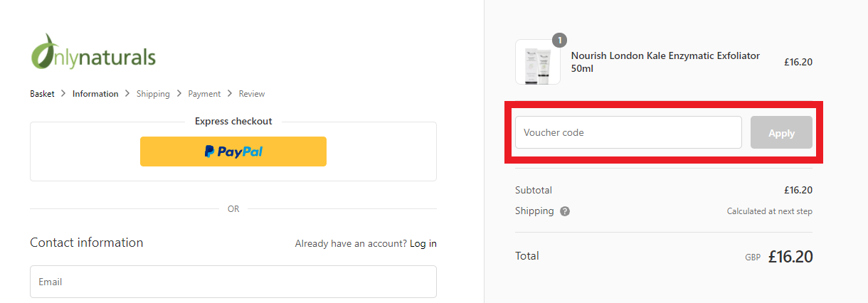Click the chevron after Information breadcrumb
The image size is (868, 303).
pyautogui.click(x=127, y=94)
